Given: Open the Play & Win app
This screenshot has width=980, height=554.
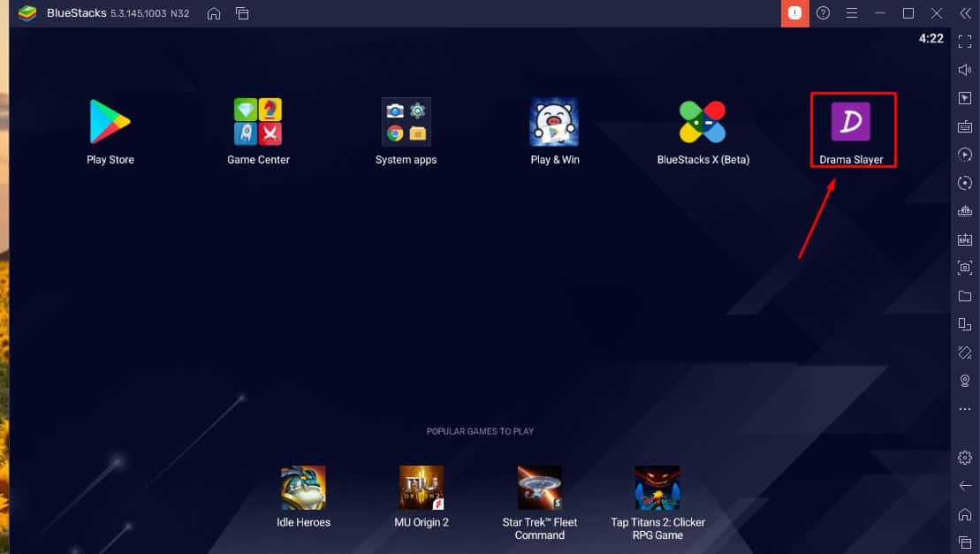Looking at the screenshot, I should (554, 122).
